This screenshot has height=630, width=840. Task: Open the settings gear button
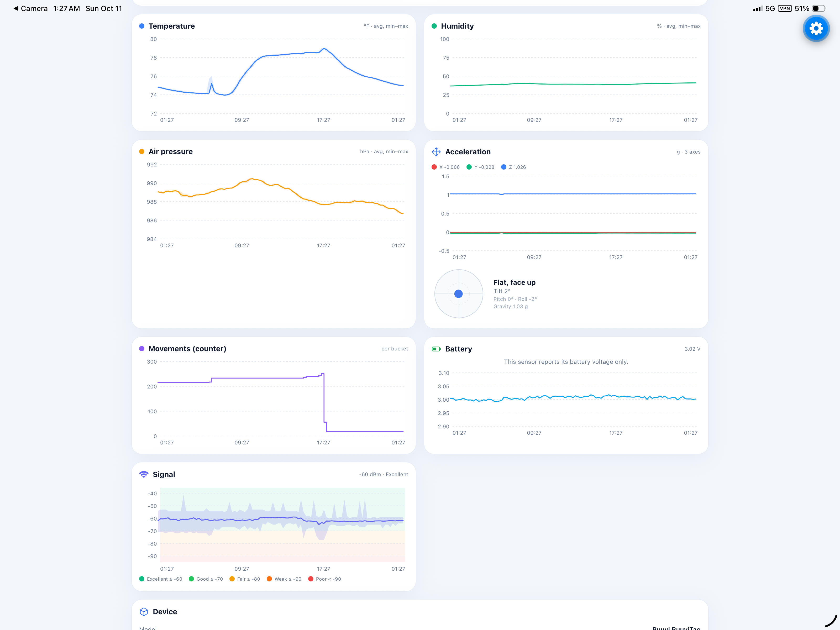pos(816,28)
